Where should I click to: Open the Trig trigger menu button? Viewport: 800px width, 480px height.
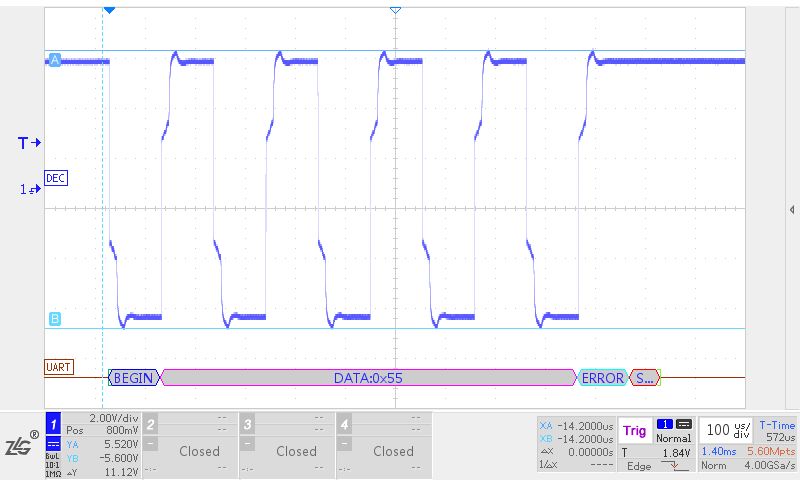tap(634, 431)
